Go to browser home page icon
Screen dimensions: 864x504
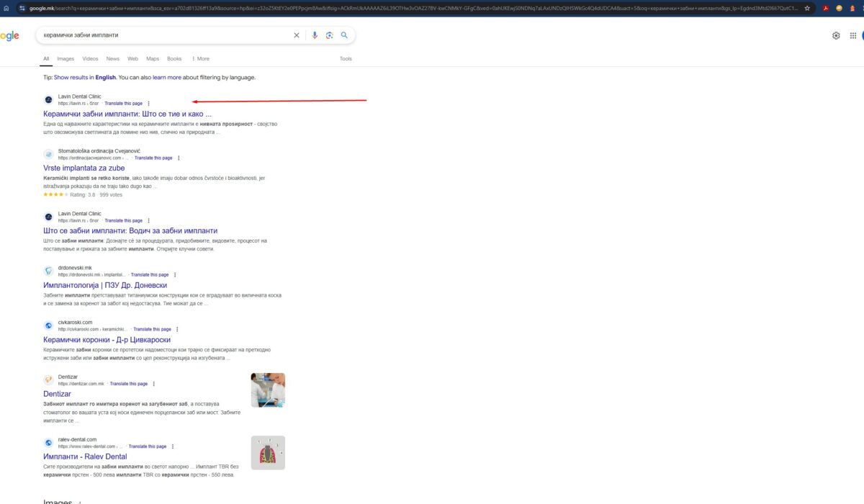click(x=7, y=8)
